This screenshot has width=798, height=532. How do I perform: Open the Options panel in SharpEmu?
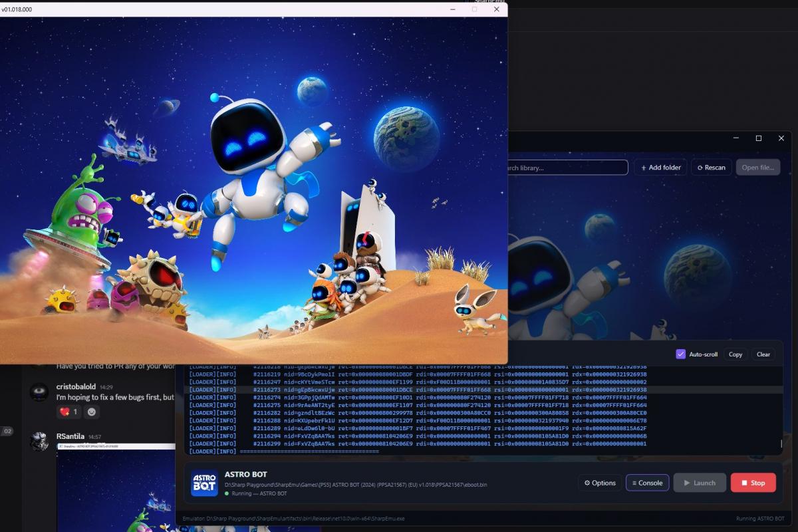600,483
